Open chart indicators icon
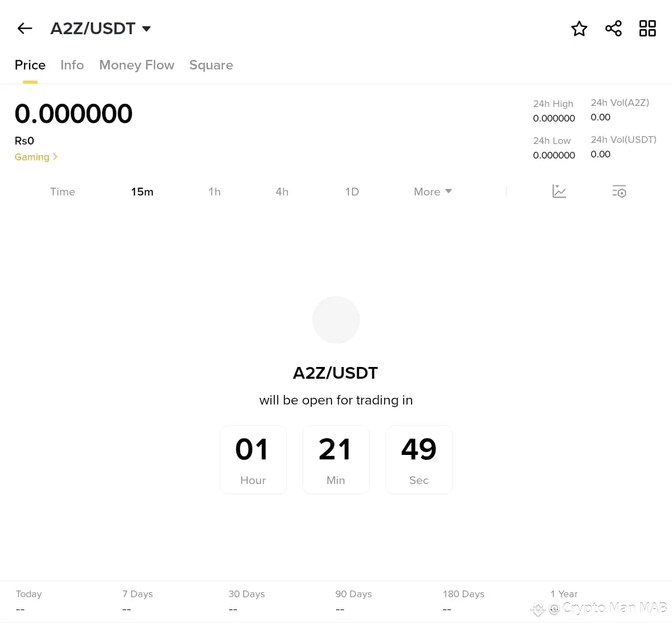672x623 pixels. click(x=559, y=192)
